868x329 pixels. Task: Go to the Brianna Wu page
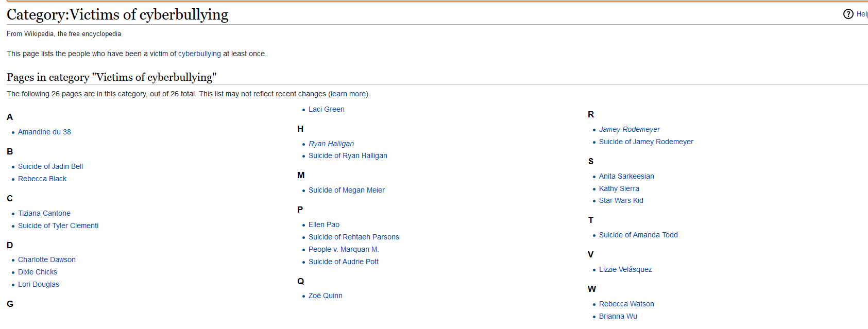(x=618, y=316)
